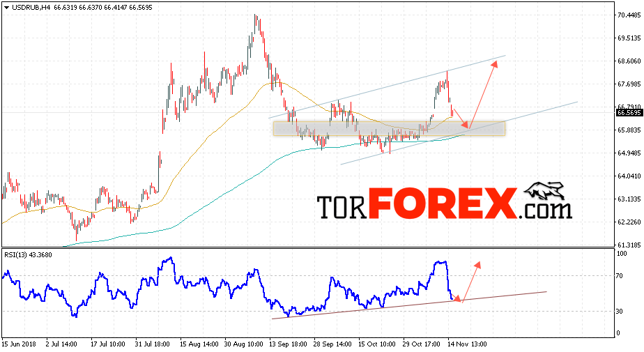Click the 13 Sep 18:00 date label

coord(288,344)
